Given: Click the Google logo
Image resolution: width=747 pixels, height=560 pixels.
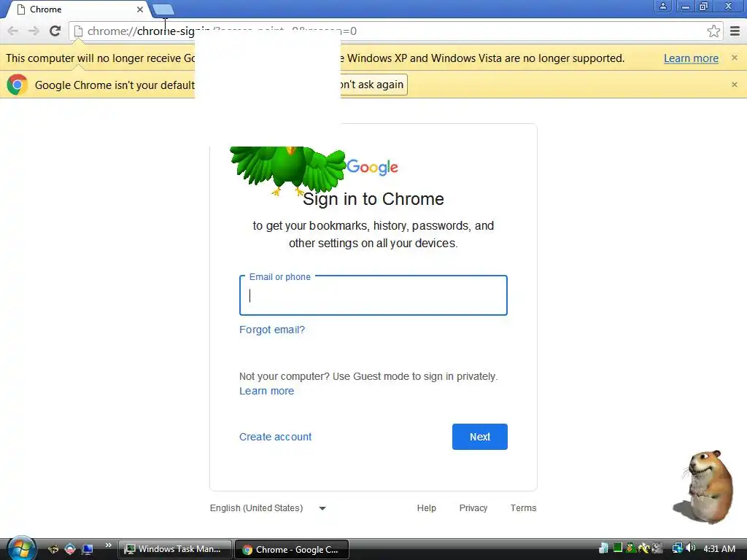Looking at the screenshot, I should [372, 167].
